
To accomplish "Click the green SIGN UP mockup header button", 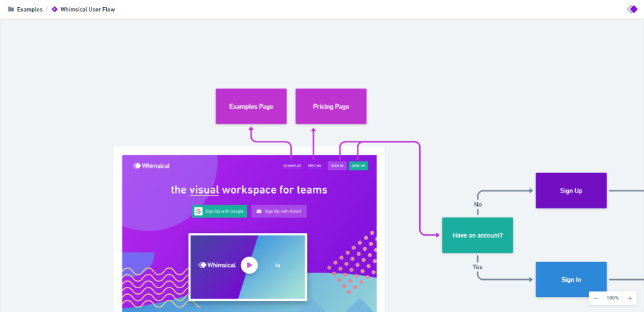I will tap(358, 166).
